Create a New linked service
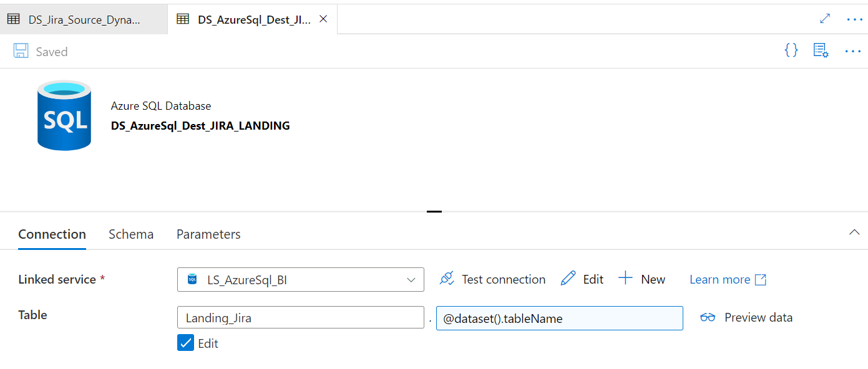The image size is (868, 369). tap(641, 279)
